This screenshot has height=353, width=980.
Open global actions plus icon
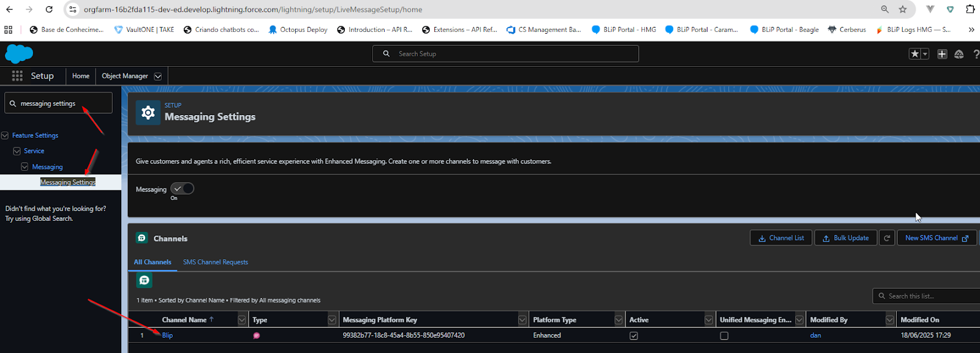click(x=942, y=54)
